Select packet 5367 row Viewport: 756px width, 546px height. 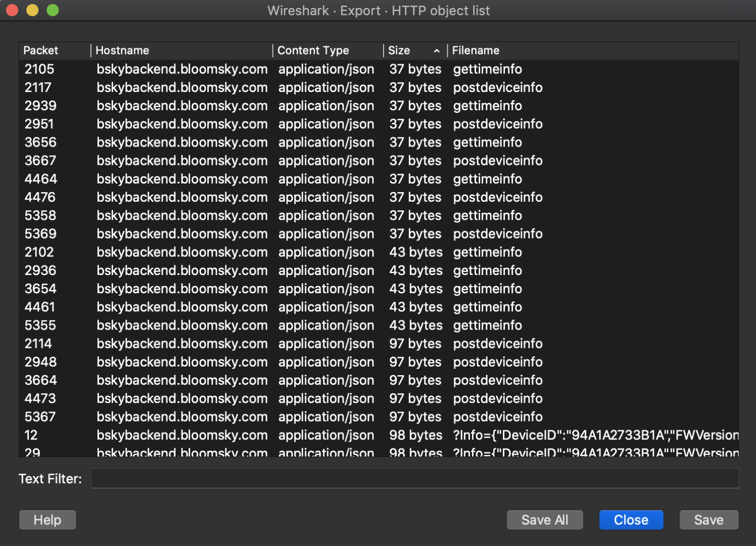click(x=379, y=417)
